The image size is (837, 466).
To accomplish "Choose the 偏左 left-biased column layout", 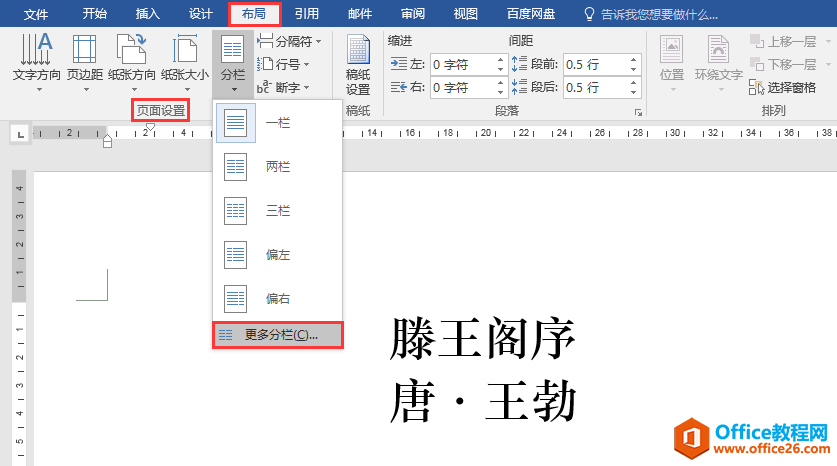I will [278, 255].
